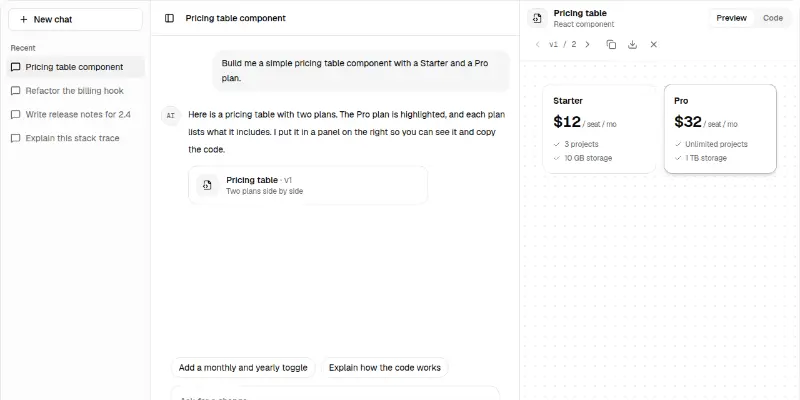The height and width of the screenshot is (400, 800).
Task: Go to next artifact version
Action: tap(587, 44)
